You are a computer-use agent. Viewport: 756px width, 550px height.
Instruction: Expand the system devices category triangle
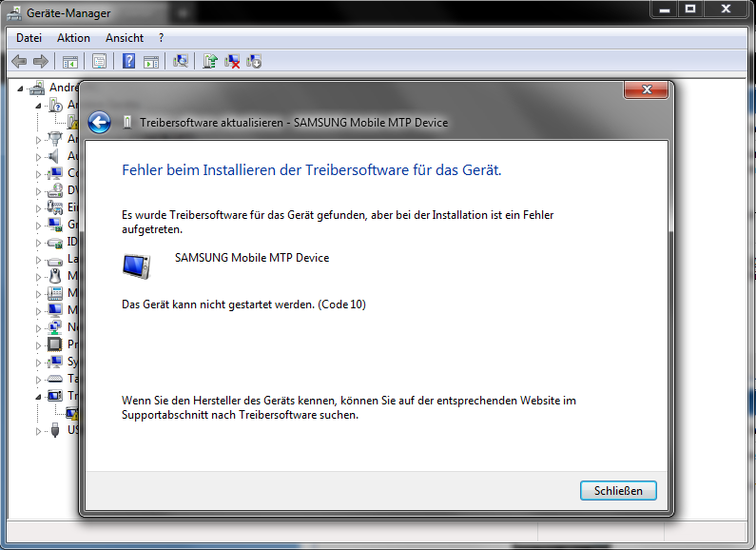[39, 363]
